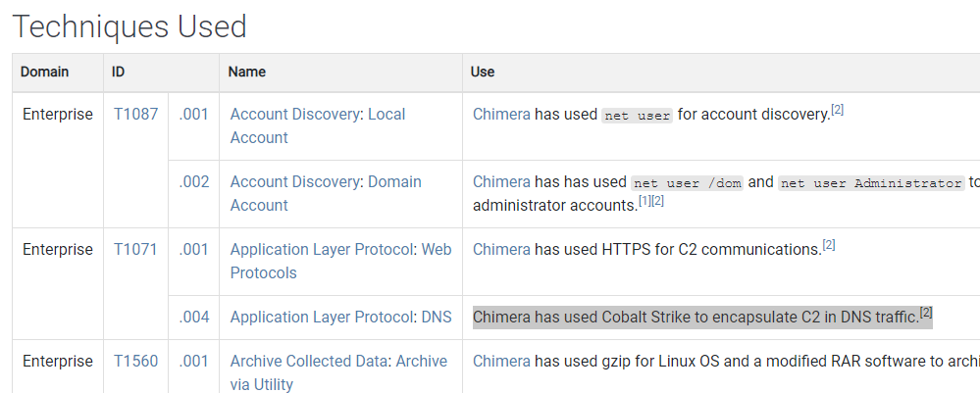Image resolution: width=980 pixels, height=393 pixels.
Task: Open citation [2] after HTTPS C2 communications
Action: pos(829,245)
